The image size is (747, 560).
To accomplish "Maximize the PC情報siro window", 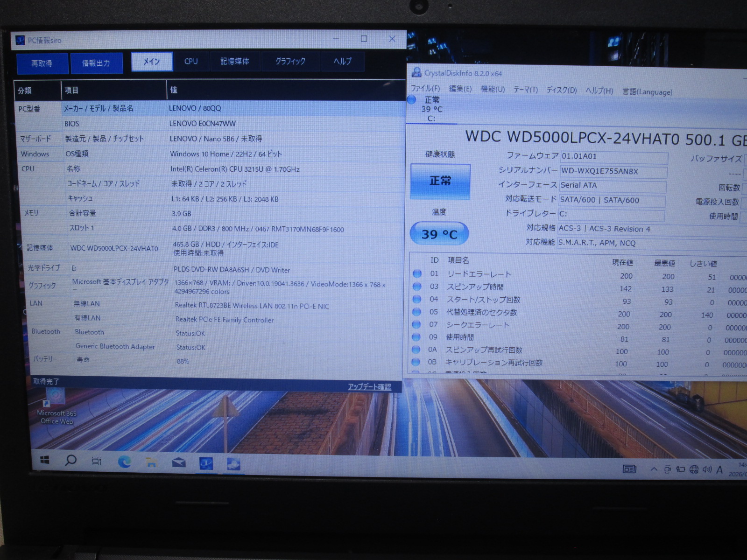I will pyautogui.click(x=364, y=39).
